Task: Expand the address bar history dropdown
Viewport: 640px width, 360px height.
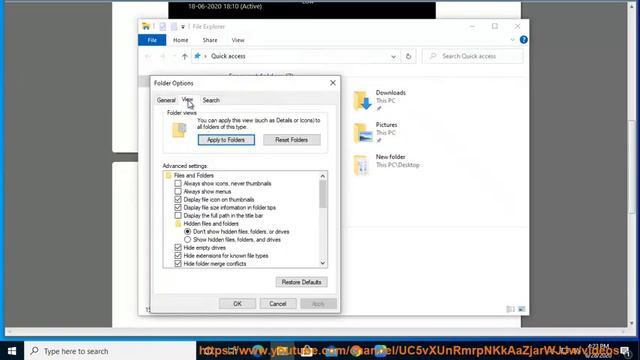Action: [393, 56]
